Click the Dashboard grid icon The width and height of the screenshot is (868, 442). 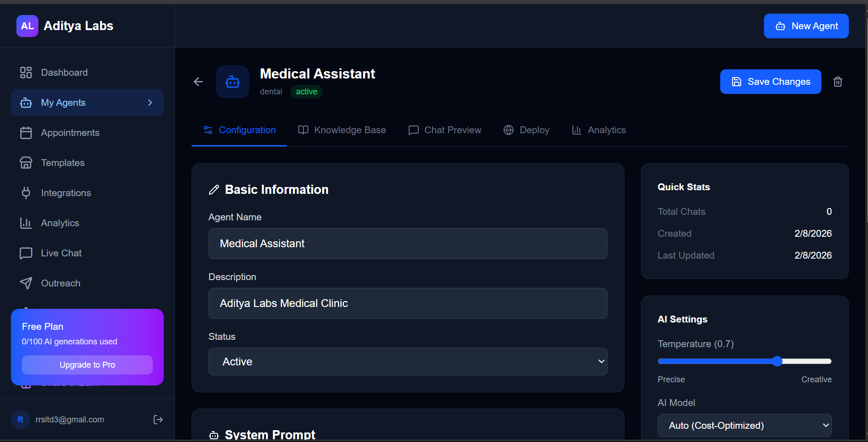[x=26, y=73]
